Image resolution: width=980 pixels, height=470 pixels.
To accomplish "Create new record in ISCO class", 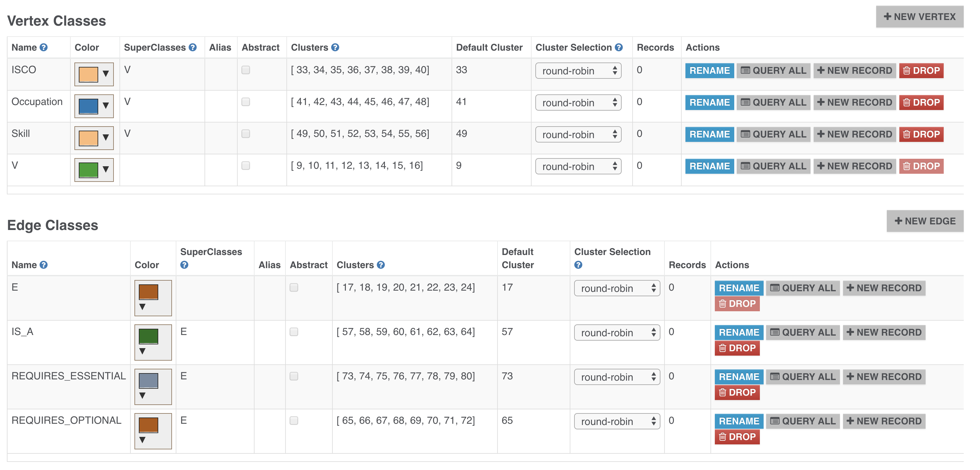I will (x=855, y=71).
